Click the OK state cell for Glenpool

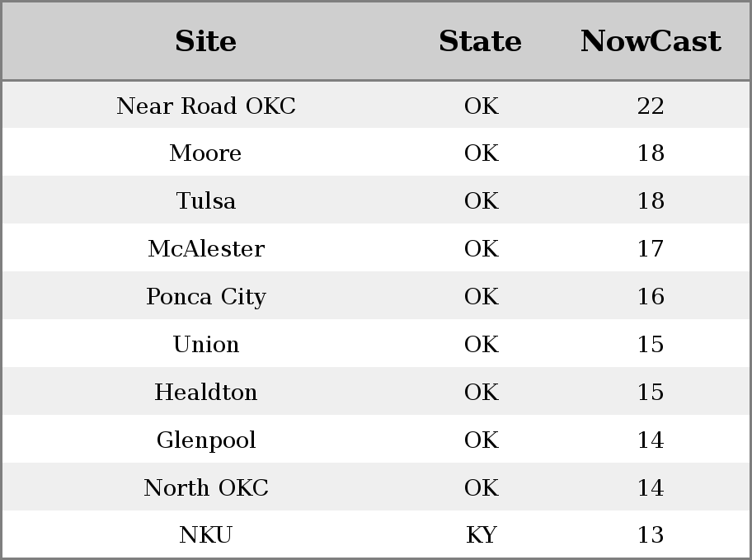481,440
